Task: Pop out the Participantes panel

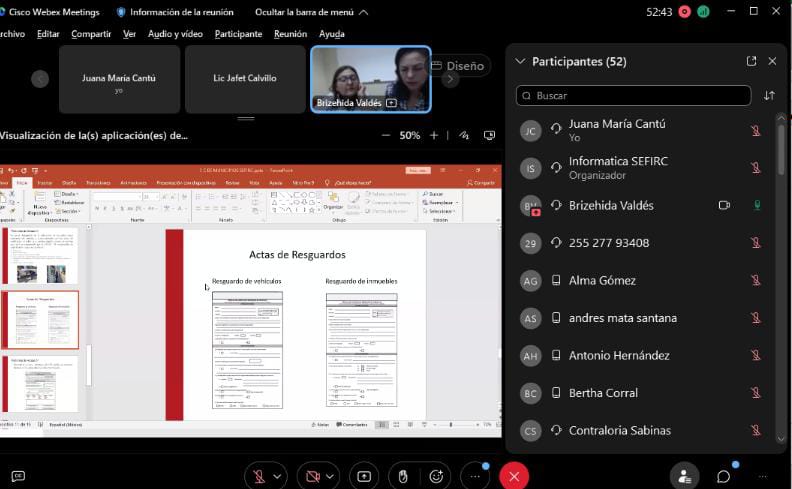Action: 751,61
